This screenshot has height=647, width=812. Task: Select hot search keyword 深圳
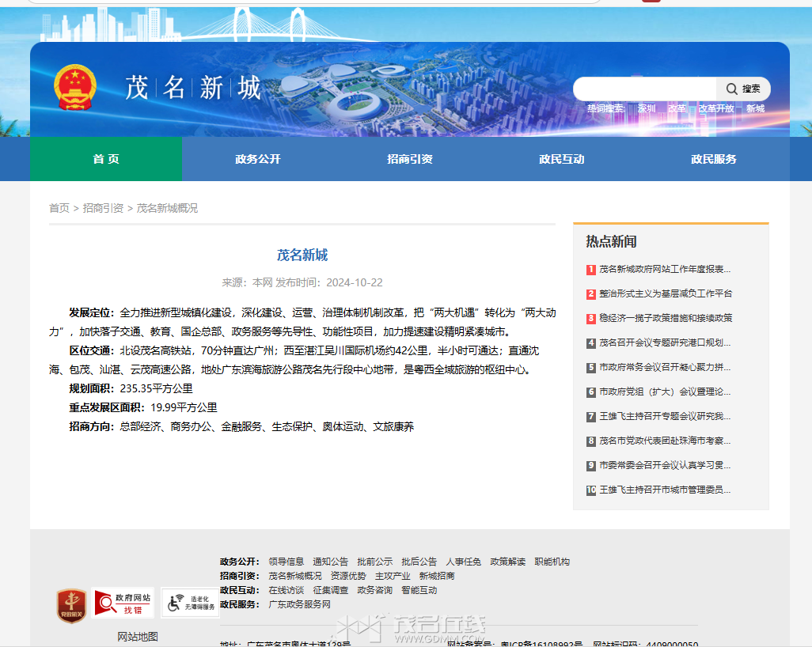tap(647, 108)
